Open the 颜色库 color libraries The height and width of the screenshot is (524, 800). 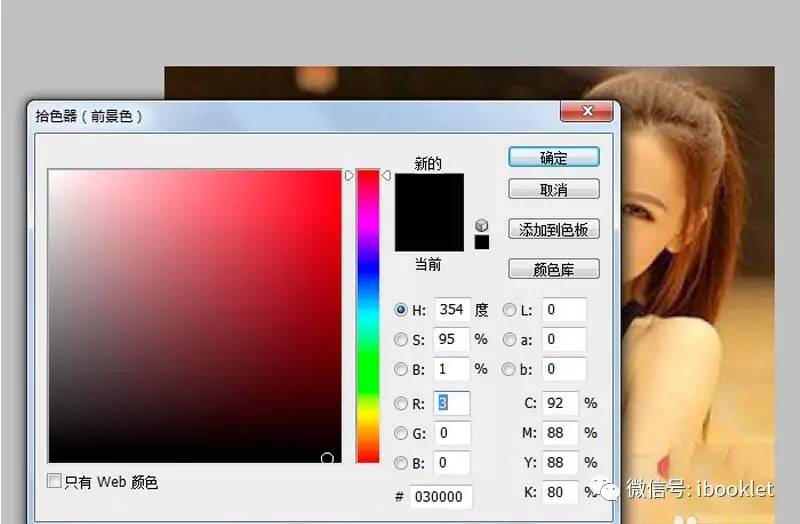click(554, 269)
